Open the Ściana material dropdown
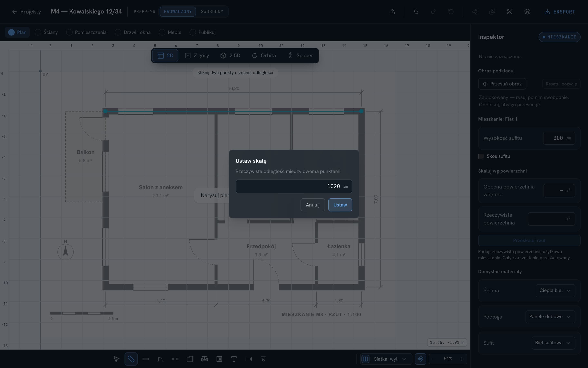 coord(555,291)
